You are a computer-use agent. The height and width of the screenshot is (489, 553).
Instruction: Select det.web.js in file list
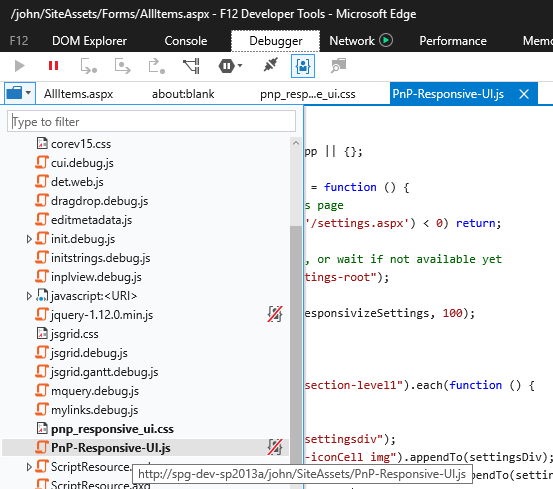pos(77,182)
